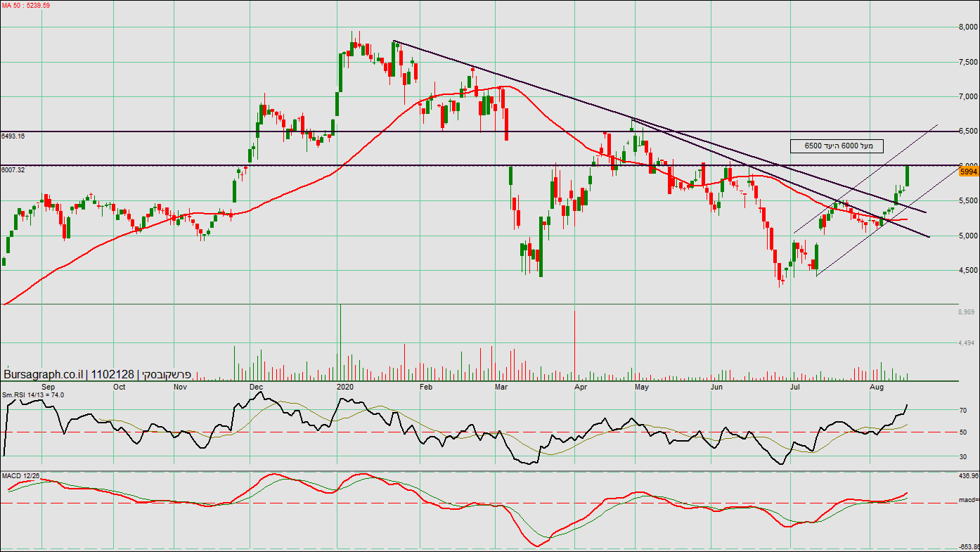Click the macd= zero line label
Screen dimensions: 980x552
click(x=969, y=500)
